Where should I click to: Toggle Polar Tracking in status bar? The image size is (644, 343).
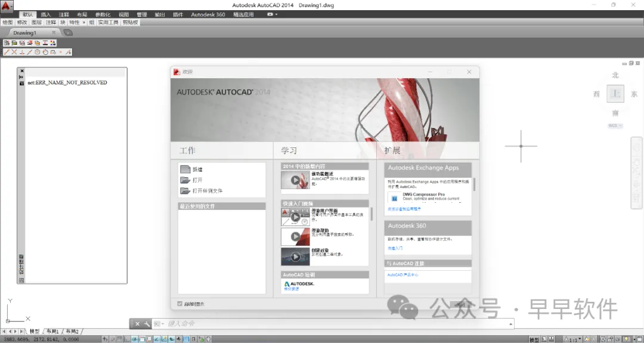pos(134,339)
